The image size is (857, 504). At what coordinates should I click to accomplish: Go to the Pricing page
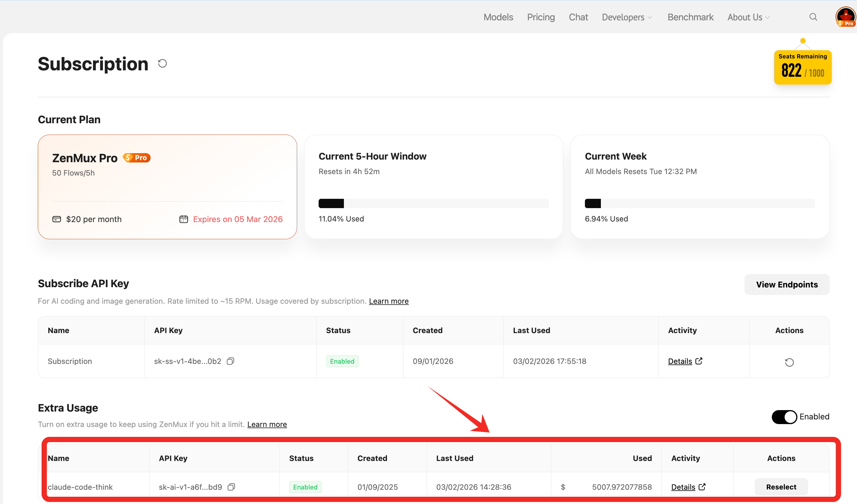point(541,17)
